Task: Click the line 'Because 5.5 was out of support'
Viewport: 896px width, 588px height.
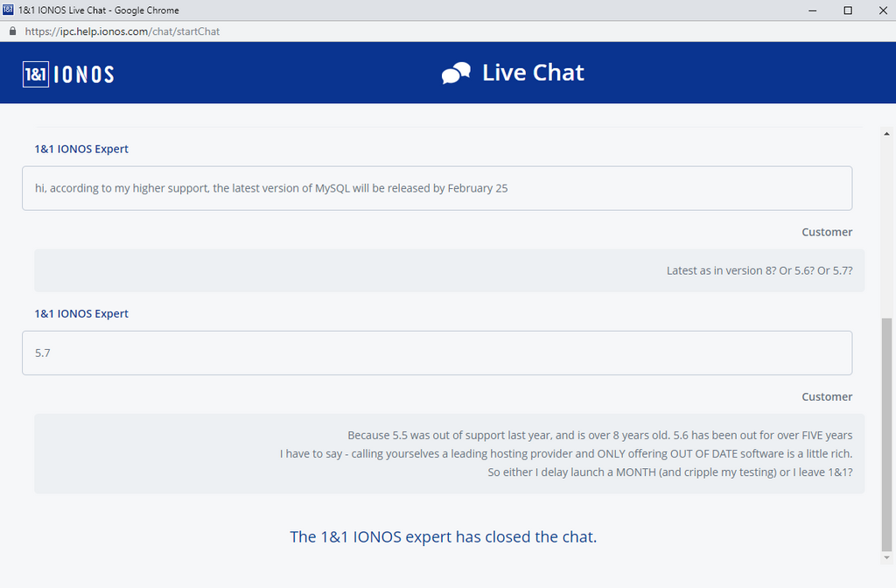Action: (600, 436)
